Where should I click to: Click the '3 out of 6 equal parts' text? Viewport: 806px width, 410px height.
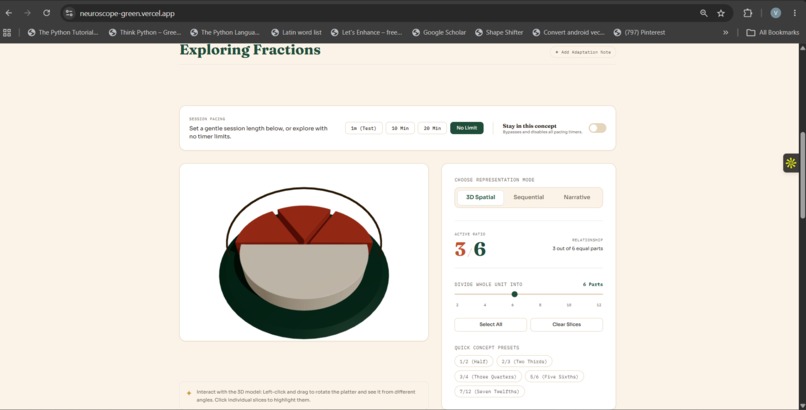577,249
